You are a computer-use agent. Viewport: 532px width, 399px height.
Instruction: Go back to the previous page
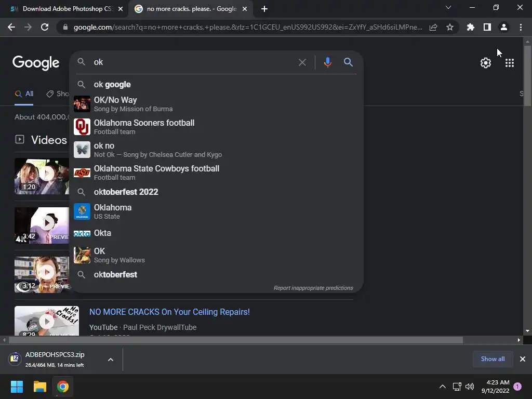click(11, 27)
